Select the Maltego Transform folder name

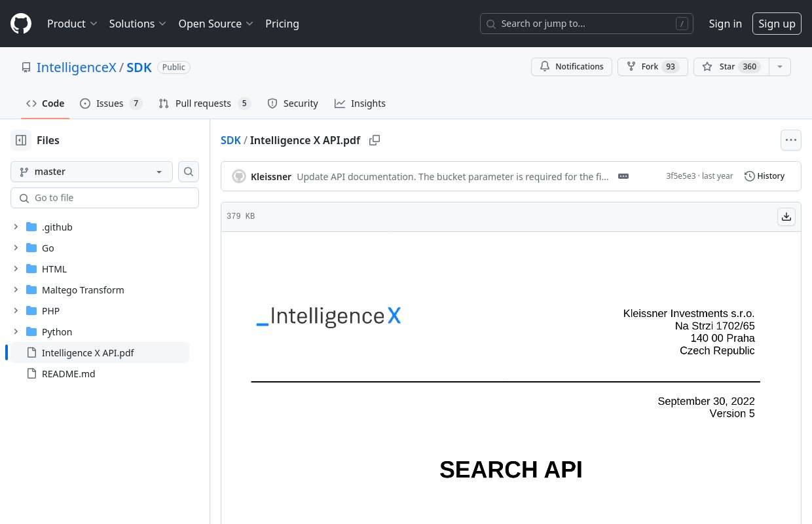83,290
